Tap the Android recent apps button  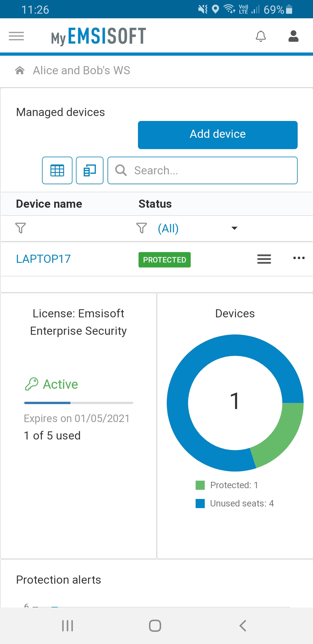68,626
